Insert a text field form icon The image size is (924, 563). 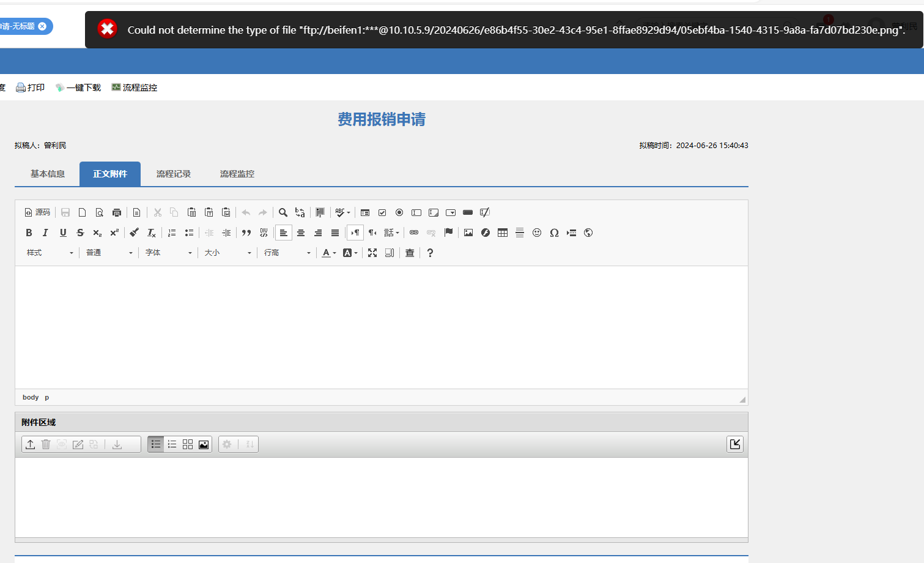pos(416,212)
